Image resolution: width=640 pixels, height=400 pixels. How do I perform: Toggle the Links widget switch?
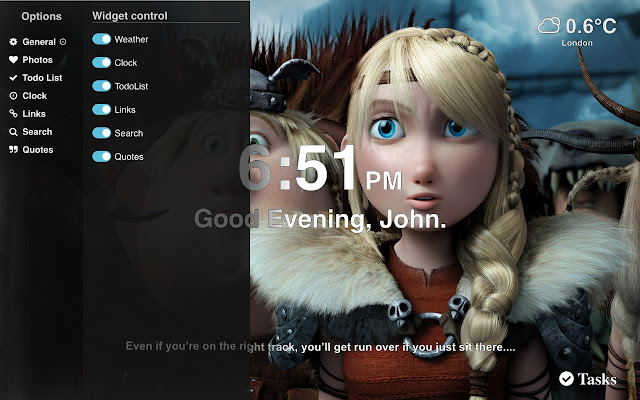pos(101,109)
